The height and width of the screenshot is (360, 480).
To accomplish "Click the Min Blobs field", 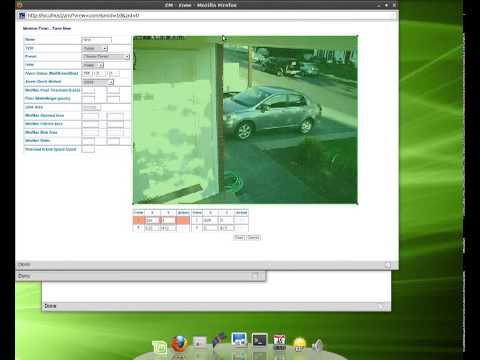I will [88, 141].
